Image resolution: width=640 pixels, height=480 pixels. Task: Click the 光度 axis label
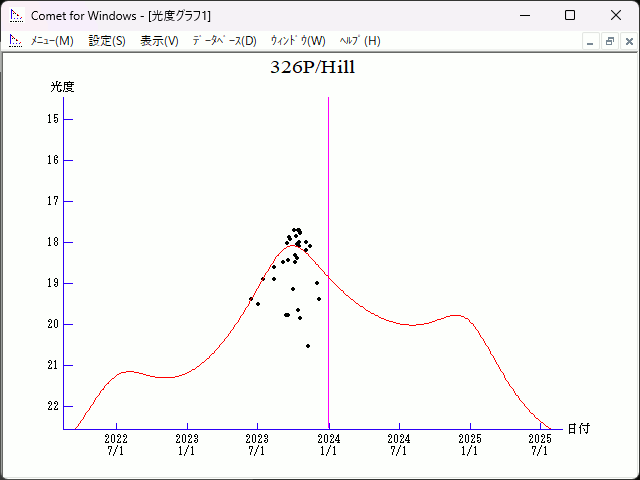63,87
